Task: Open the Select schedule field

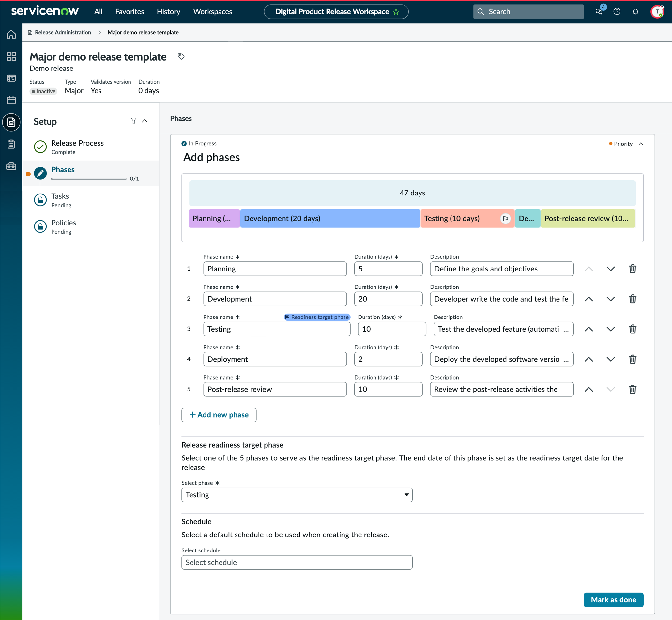Action: [x=297, y=562]
